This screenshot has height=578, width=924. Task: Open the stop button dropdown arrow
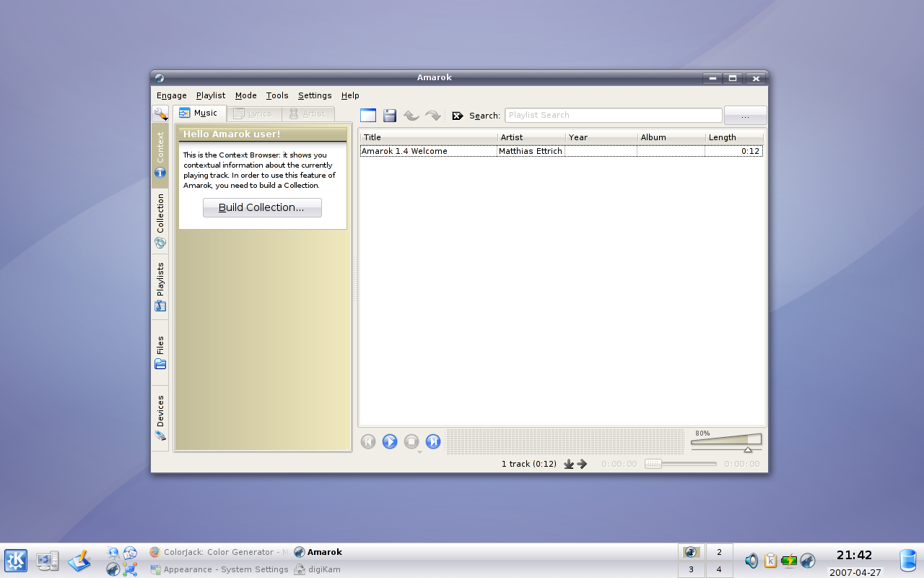[419, 452]
